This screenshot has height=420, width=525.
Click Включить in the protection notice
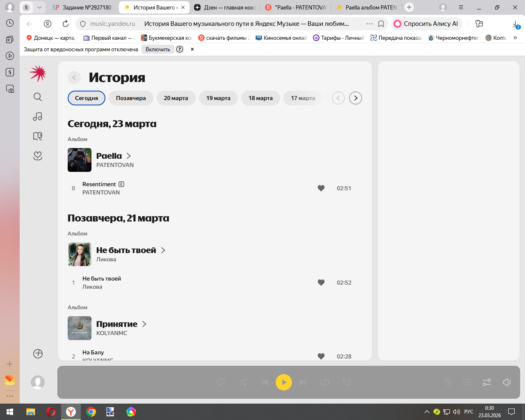click(x=158, y=49)
